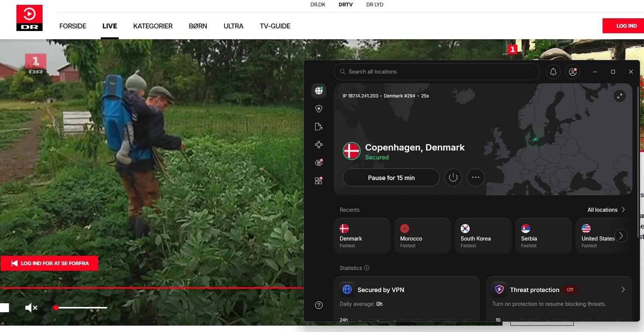Connect to Morocco from Recents
Screen dimensions: 644x332
tap(423, 236)
